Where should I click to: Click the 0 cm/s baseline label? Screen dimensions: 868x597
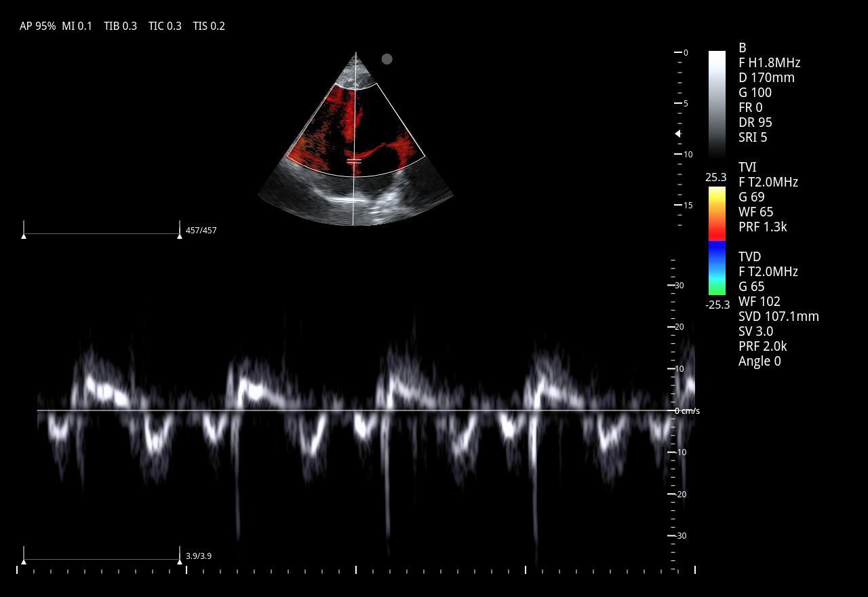[x=687, y=411]
